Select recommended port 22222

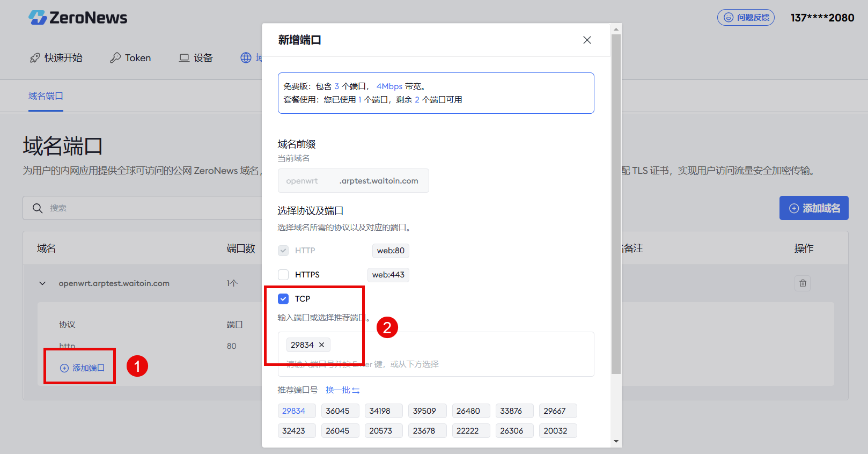pyautogui.click(x=471, y=431)
